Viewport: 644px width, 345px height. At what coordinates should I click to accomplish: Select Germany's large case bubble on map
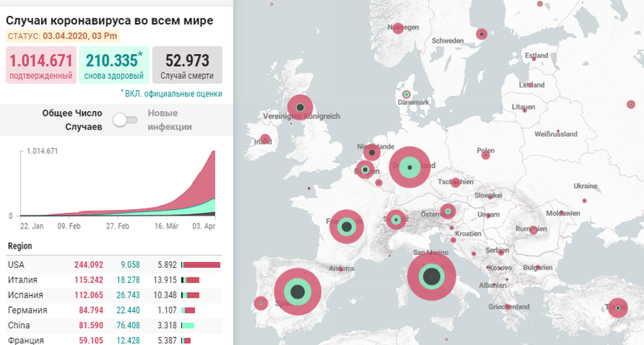412,167
